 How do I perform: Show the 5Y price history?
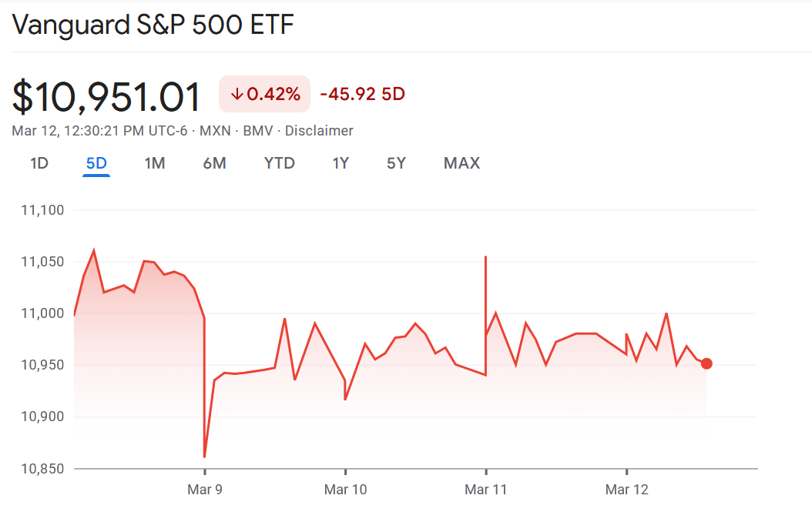point(396,163)
